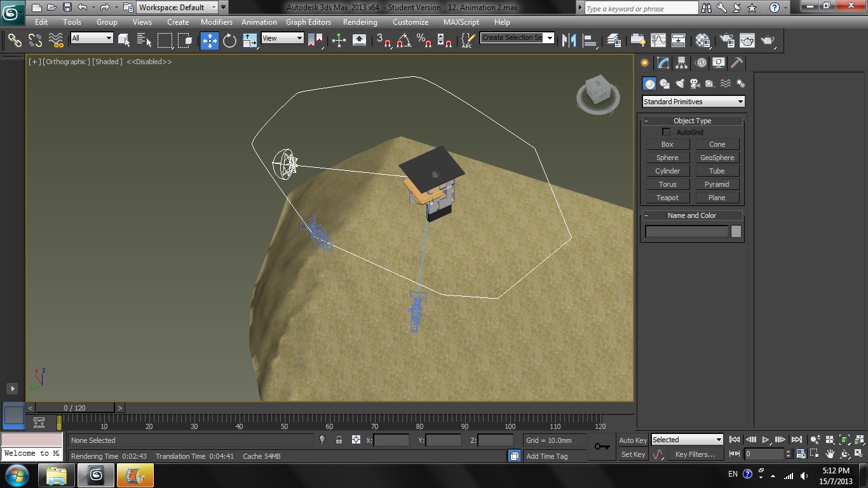868x488 pixels.
Task: Click the object color swatch
Action: [x=735, y=231]
